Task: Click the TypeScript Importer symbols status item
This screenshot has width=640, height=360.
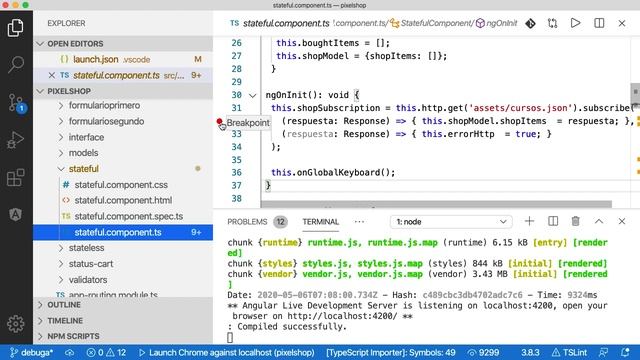Action: pyautogui.click(x=391, y=352)
